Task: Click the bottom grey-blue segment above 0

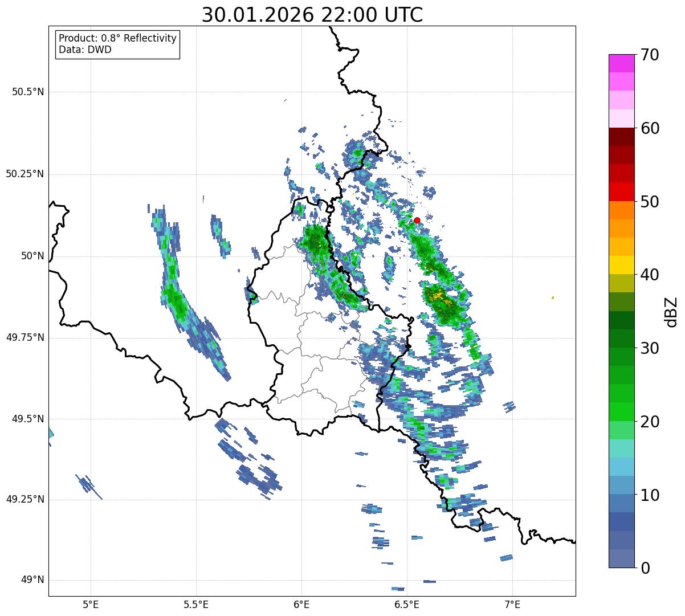Action: click(621, 558)
